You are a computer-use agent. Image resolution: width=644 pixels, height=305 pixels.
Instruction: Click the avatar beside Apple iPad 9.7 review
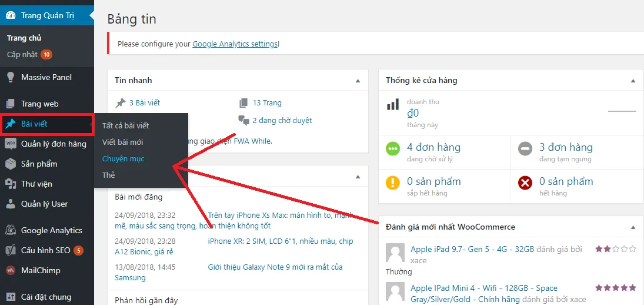click(396, 253)
